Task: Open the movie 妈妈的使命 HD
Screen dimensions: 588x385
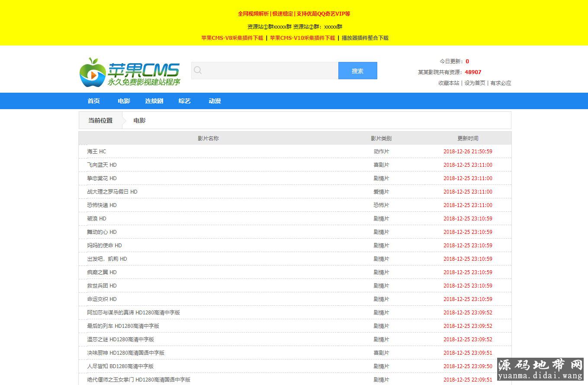Action: [104, 246]
